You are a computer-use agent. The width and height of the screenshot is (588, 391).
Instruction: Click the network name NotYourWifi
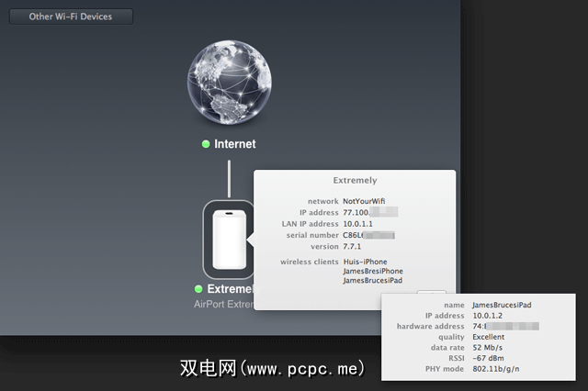tap(364, 201)
